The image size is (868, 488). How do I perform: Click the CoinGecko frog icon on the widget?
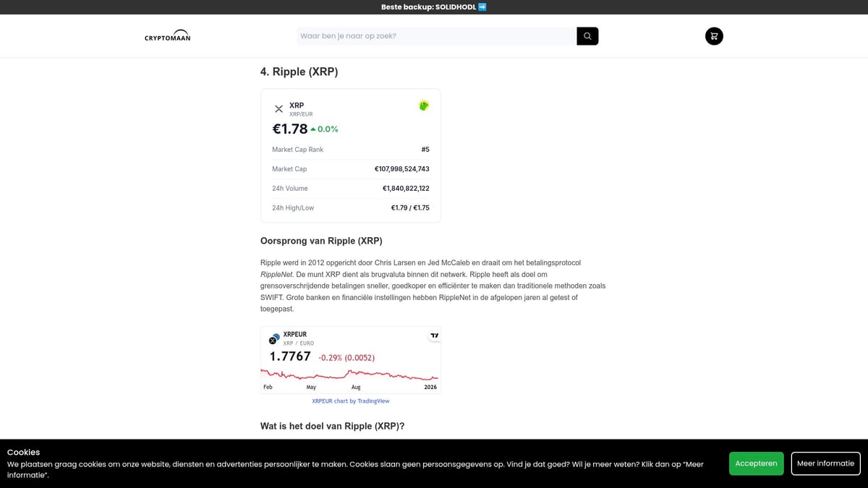423,105
